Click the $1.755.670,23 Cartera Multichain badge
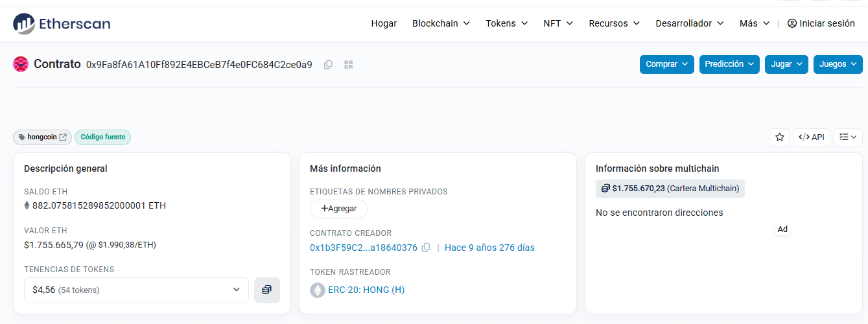868x324 pixels. click(670, 189)
